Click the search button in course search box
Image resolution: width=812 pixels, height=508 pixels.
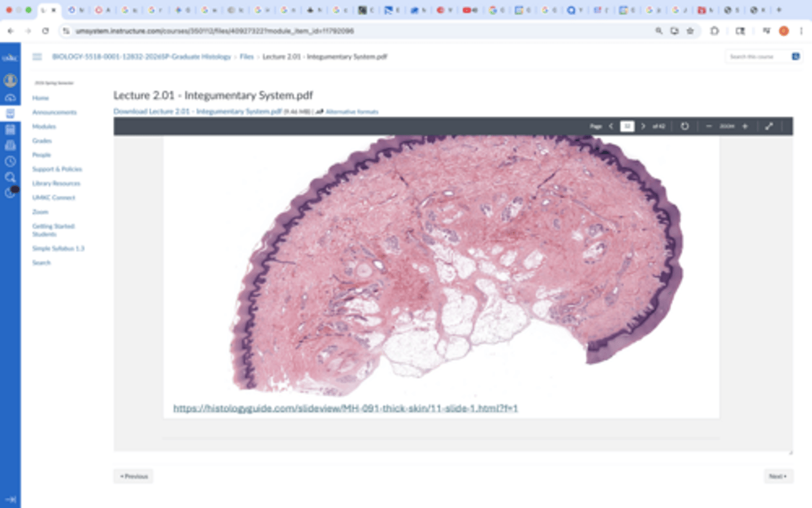[x=796, y=56]
